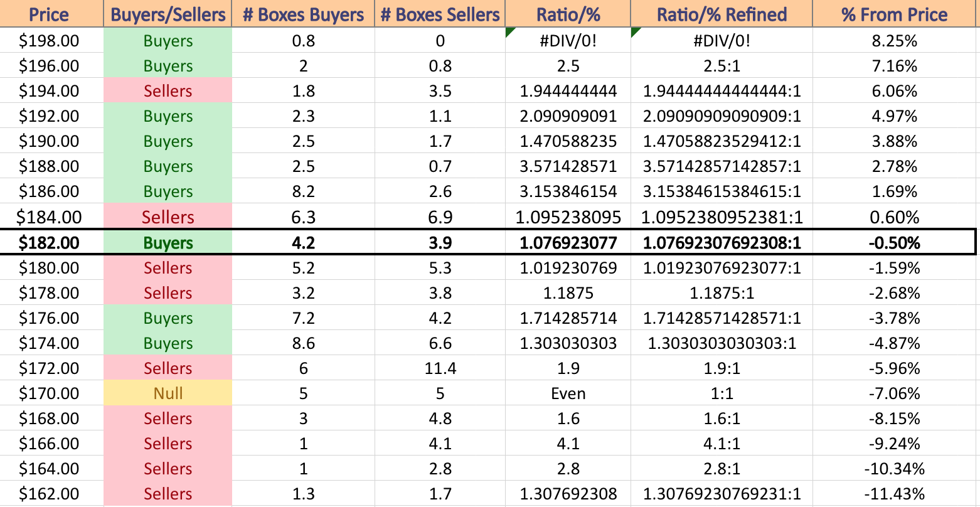Select the 8.25% cell

coord(895,41)
